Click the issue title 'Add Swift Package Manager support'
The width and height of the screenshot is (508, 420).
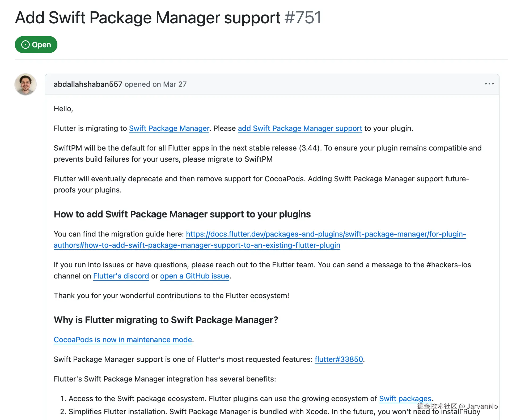pos(148,18)
